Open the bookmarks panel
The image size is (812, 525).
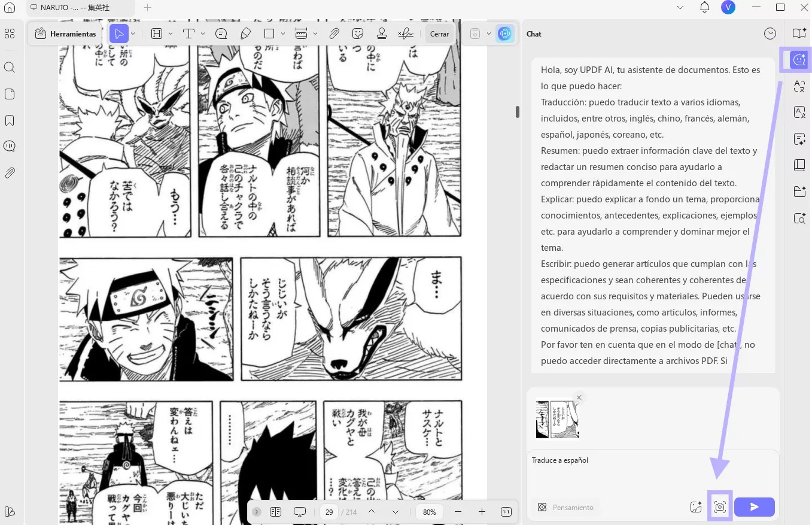click(10, 120)
